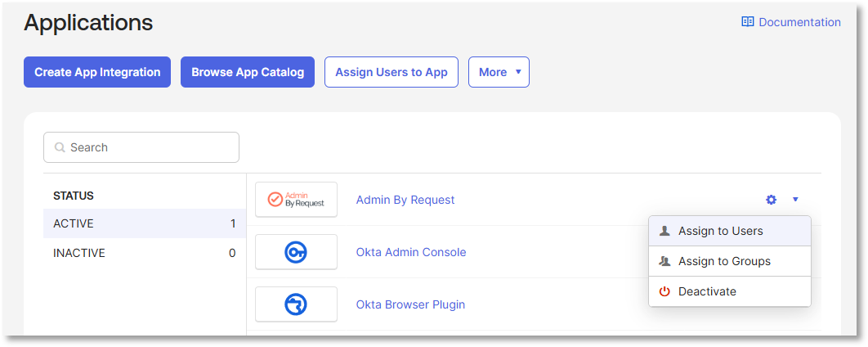Expand the More dropdown button
Screen dimensions: 868x347
tap(499, 72)
